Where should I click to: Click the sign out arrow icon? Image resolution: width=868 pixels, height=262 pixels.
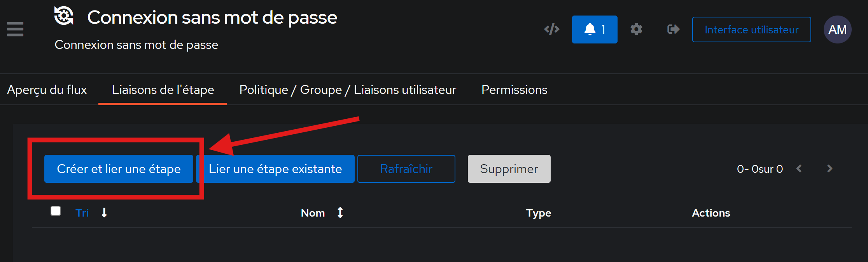point(673,29)
